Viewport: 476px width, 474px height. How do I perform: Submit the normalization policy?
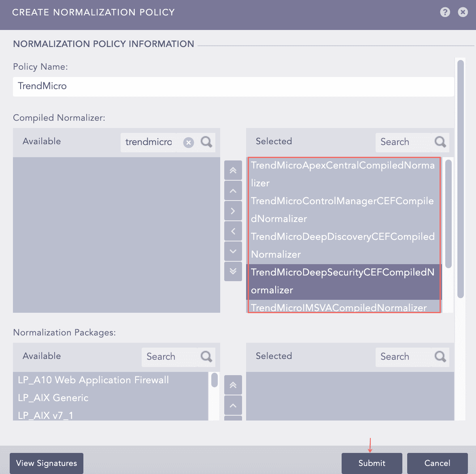[372, 463]
